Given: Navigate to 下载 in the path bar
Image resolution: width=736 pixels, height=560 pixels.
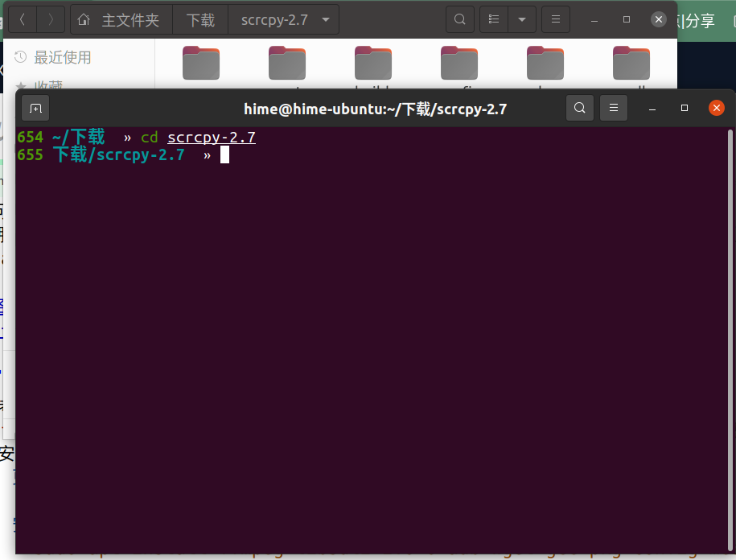Looking at the screenshot, I should 200,19.
